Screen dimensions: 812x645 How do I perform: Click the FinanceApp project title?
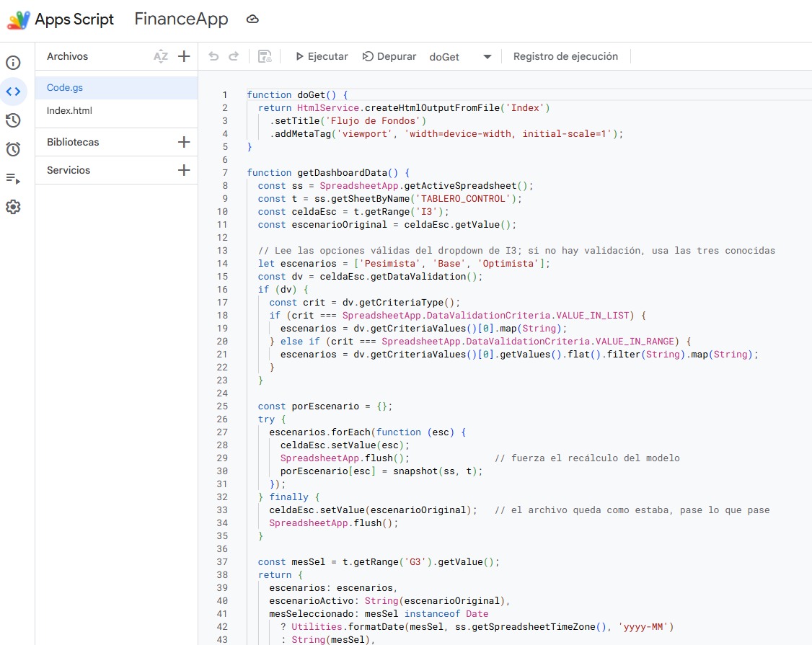tap(181, 19)
